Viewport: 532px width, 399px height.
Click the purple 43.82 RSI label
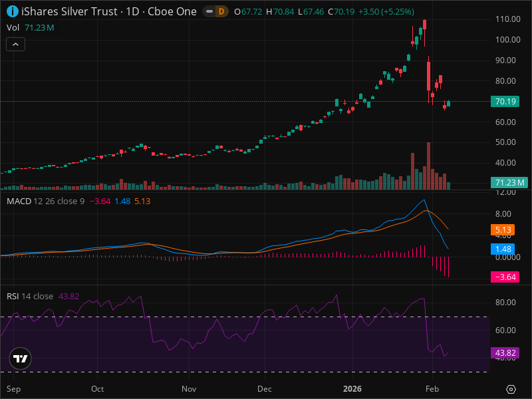[505, 353]
